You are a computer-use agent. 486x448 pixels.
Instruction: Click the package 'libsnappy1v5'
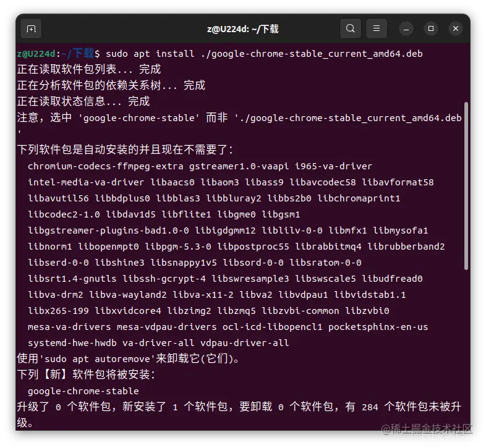(x=184, y=263)
